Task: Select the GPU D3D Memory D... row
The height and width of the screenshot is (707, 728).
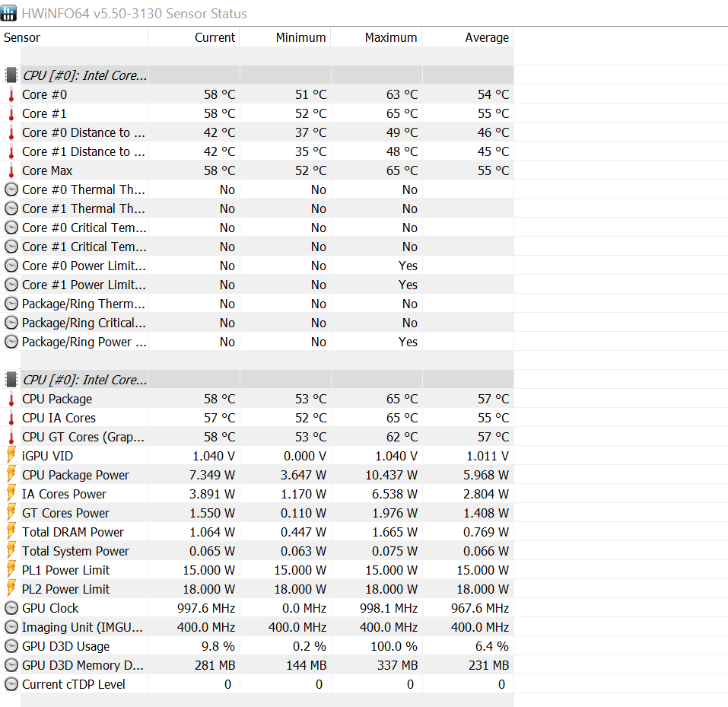Action: (257, 665)
